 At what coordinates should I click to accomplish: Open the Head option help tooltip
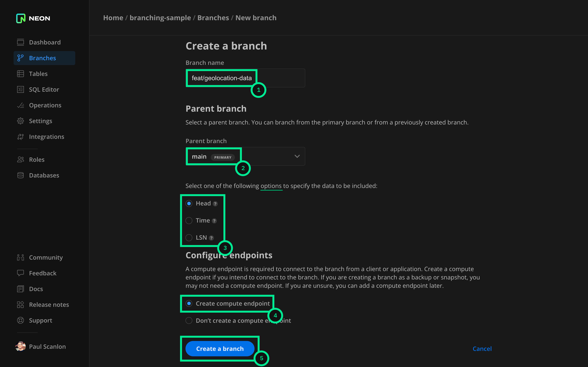point(215,204)
